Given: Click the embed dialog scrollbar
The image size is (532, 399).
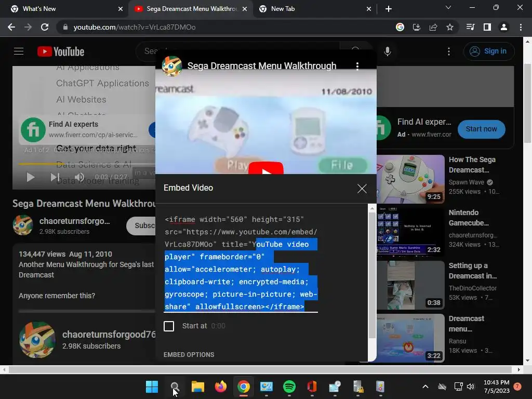Looking at the screenshot, I should [372, 274].
